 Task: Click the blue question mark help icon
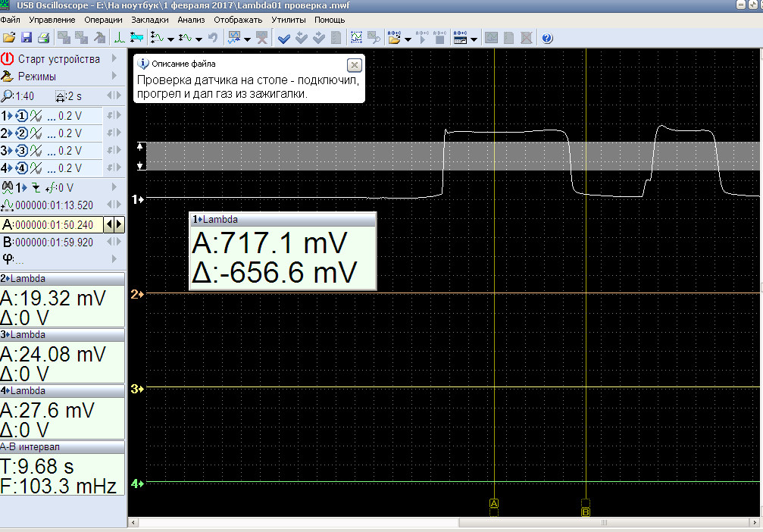coord(547,37)
